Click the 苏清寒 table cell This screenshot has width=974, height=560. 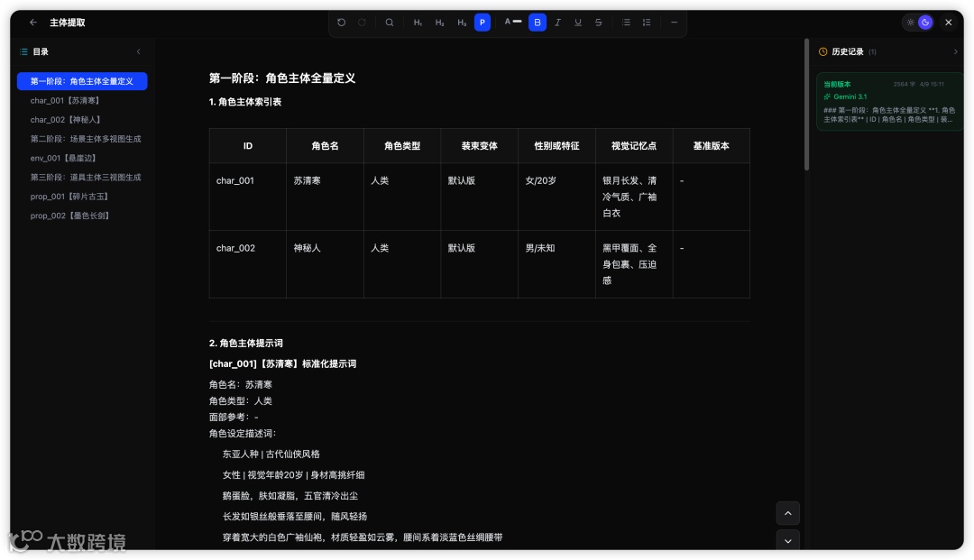point(325,197)
